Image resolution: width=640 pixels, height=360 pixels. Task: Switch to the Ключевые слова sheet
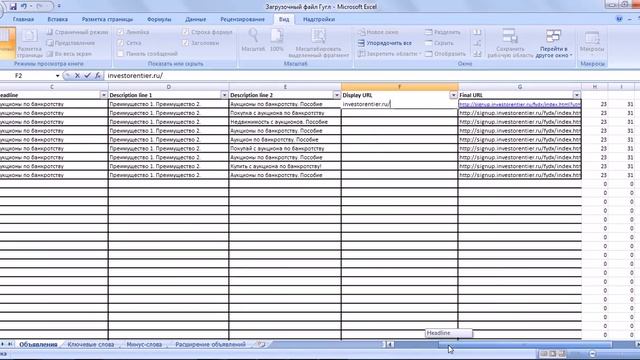[91, 344]
